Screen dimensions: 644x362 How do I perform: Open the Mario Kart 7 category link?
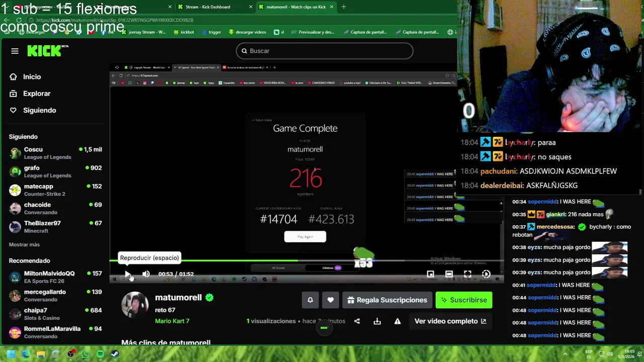[172, 321]
